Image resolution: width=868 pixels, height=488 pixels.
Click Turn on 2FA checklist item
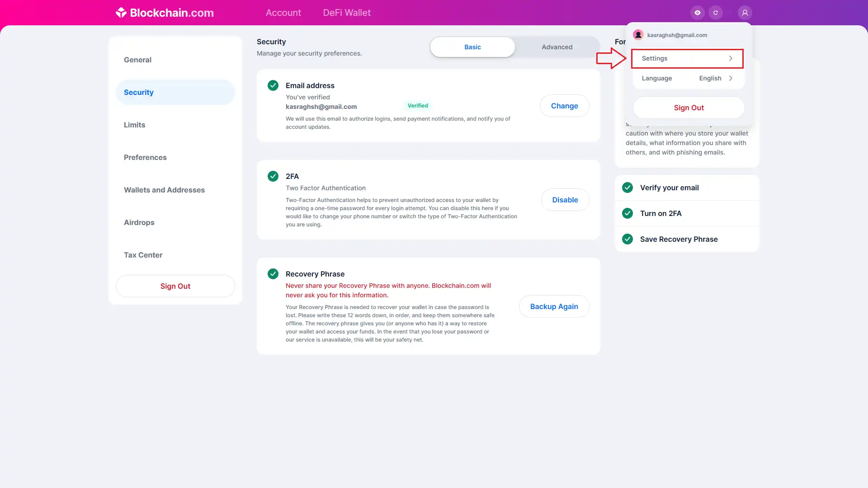point(687,213)
